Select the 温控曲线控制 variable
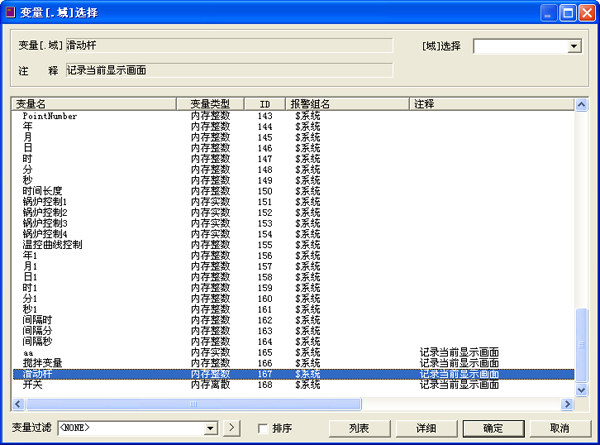 click(293, 245)
